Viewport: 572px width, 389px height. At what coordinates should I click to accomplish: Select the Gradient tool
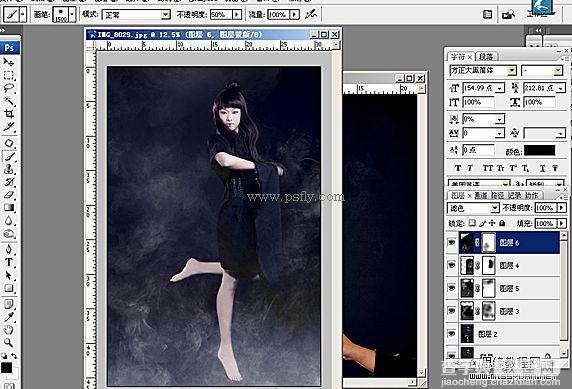[8, 208]
